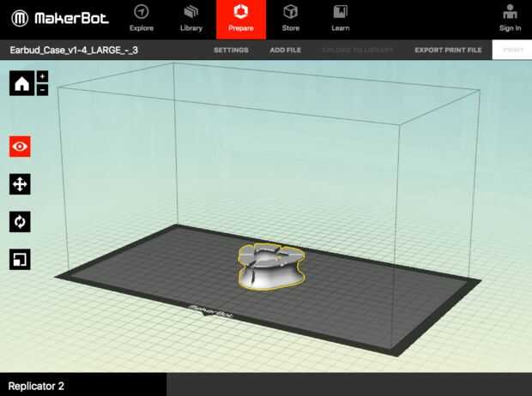Zoom in with the plus button
532x396 pixels.
coord(42,76)
